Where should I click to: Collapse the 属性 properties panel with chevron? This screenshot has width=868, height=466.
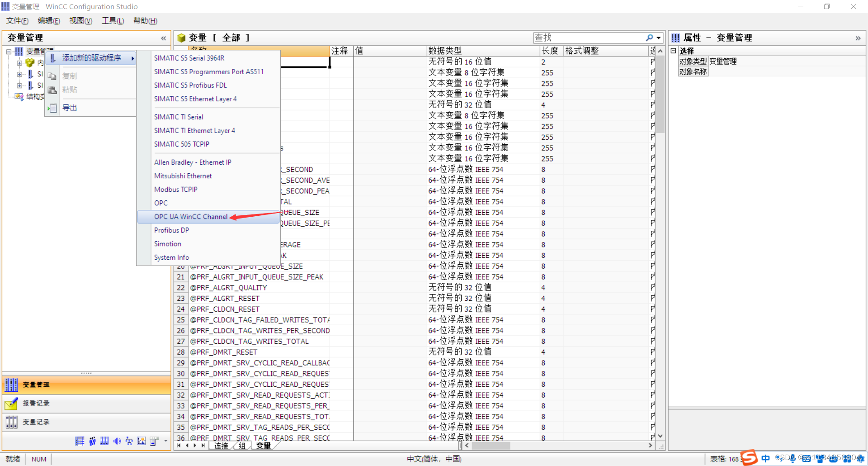pyautogui.click(x=858, y=38)
